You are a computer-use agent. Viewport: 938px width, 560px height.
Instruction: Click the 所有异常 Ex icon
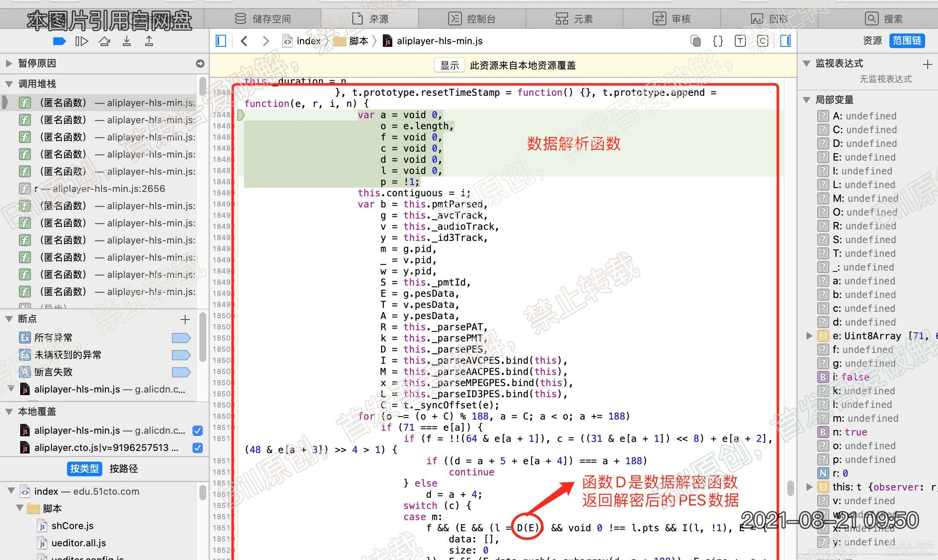pyautogui.click(x=25, y=338)
